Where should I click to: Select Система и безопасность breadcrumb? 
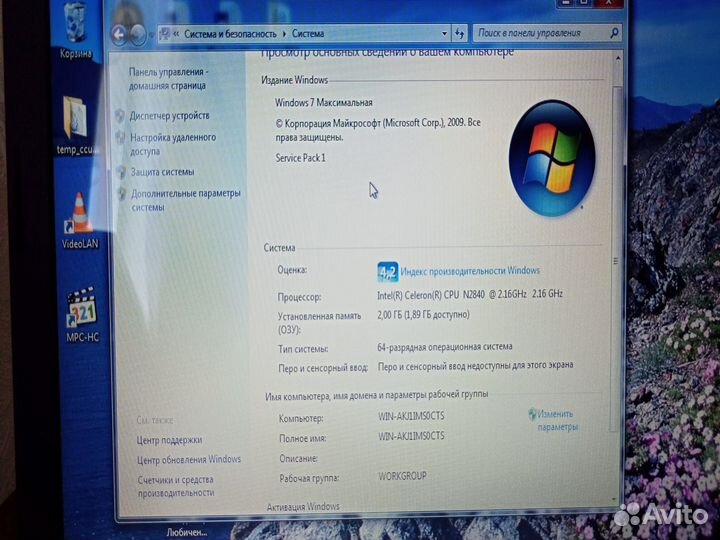coord(230,34)
